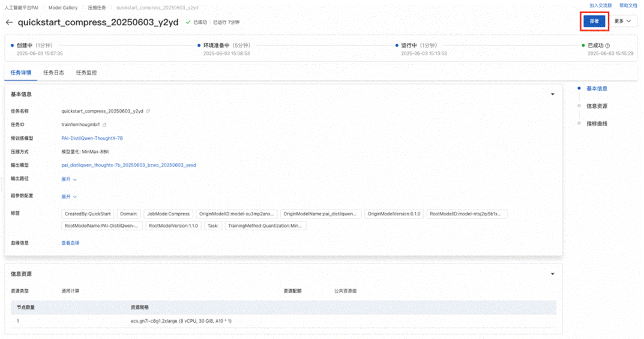Switch to the 任务监控 tab
This screenshot has width=644, height=339.
[86, 73]
